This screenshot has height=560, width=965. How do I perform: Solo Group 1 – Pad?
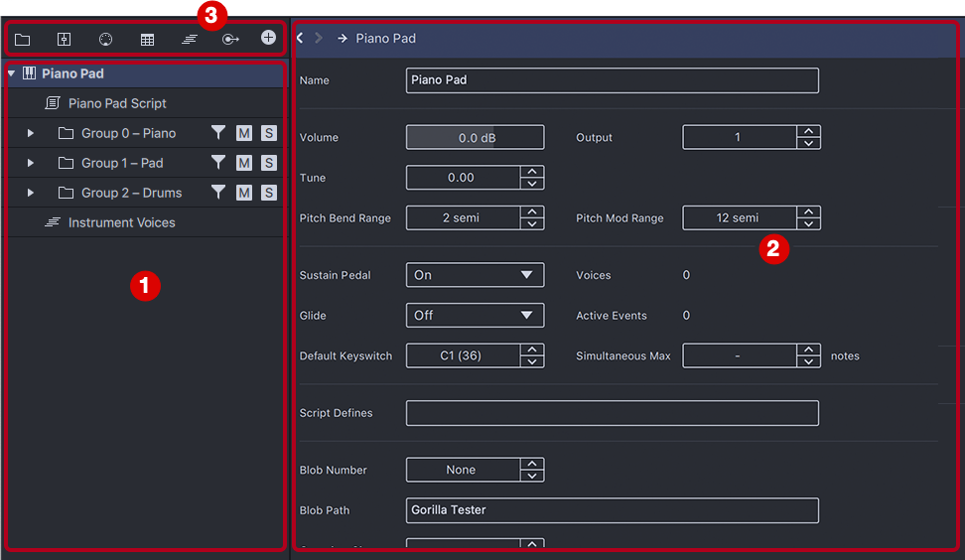269,163
